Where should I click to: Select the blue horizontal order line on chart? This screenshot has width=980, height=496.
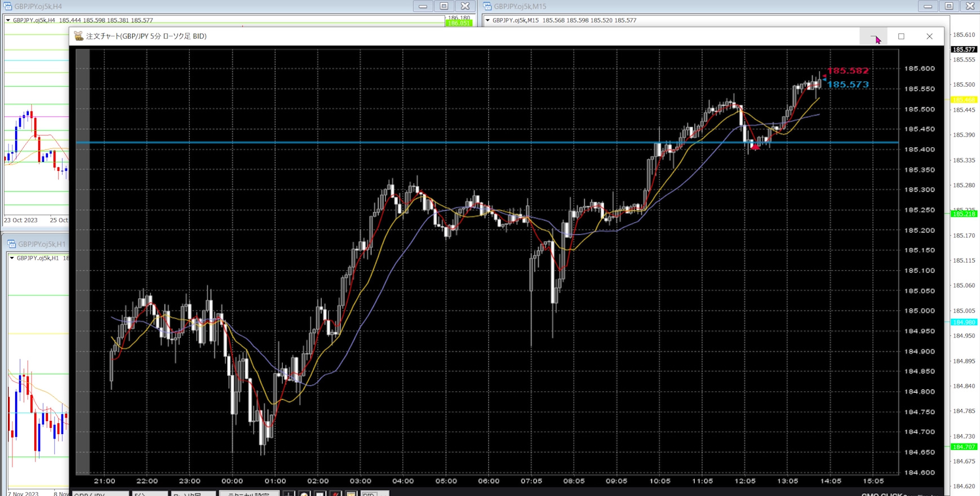(x=394, y=143)
